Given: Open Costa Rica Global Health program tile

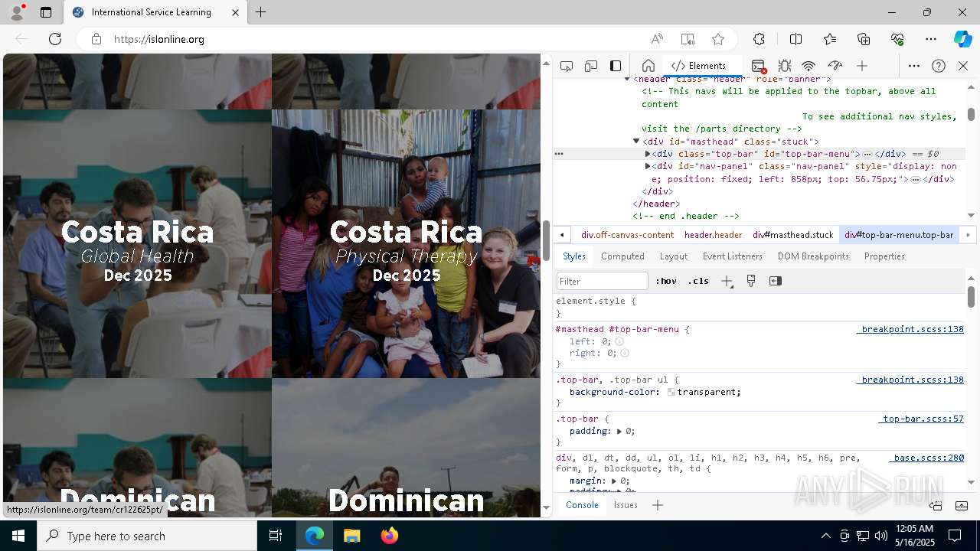Looking at the screenshot, I should [138, 243].
